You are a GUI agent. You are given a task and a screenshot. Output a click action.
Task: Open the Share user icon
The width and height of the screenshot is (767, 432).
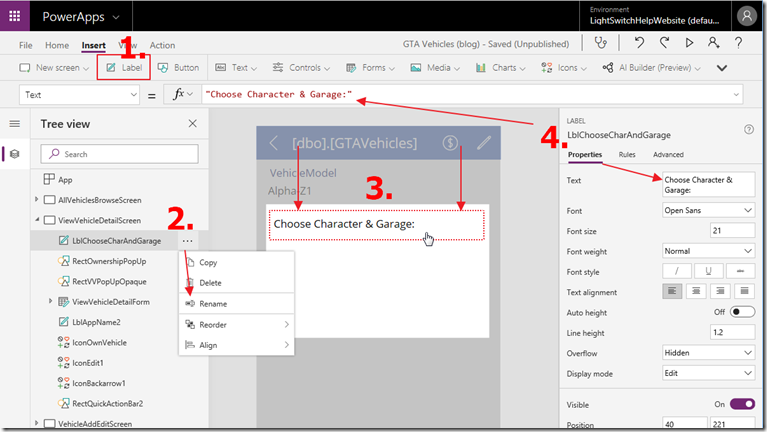pyautogui.click(x=713, y=43)
